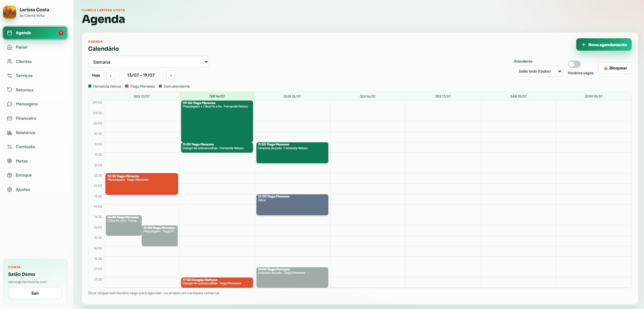644x309 pixels.
Task: Open the 17:30 Douglas Barbosa appointment
Action: 217,283
